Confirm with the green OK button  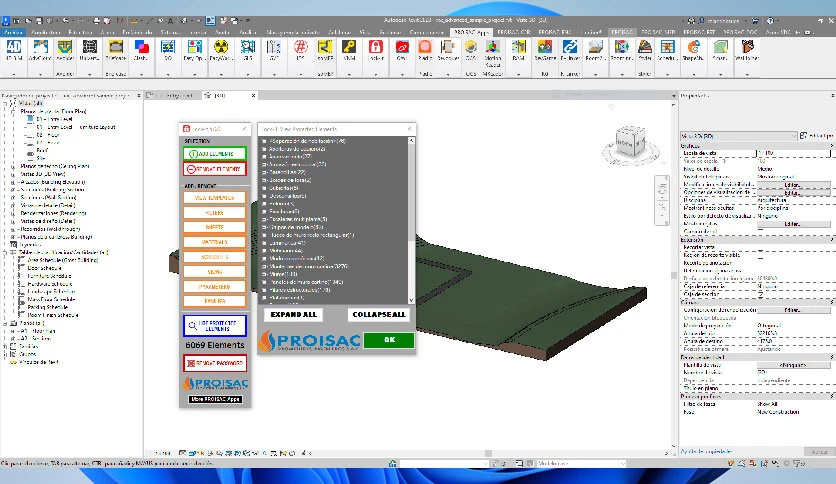point(389,340)
